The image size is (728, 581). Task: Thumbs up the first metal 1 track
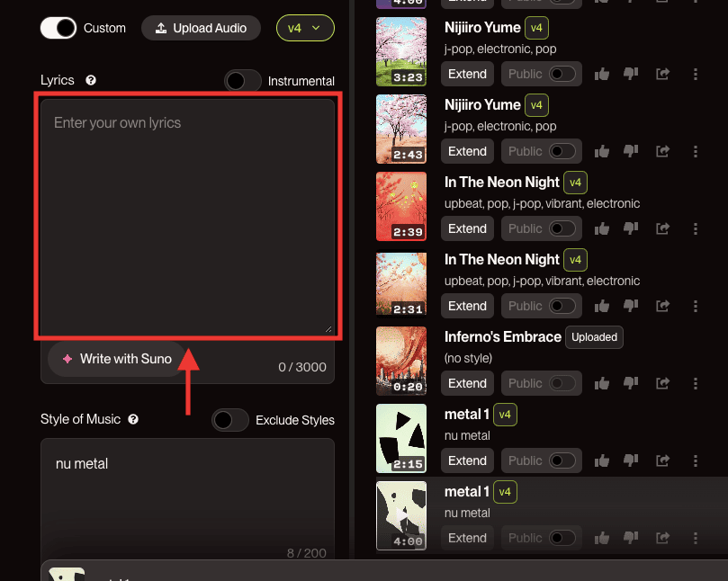point(602,460)
